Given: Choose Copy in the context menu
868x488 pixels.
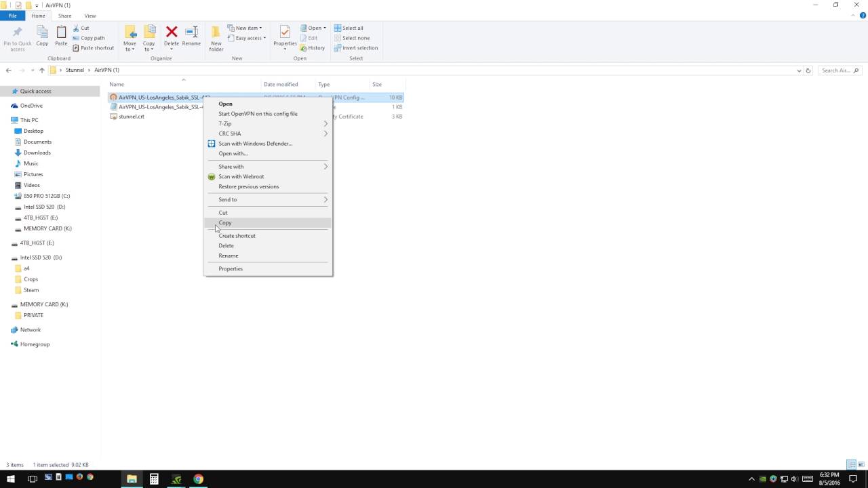Looking at the screenshot, I should (x=268, y=223).
